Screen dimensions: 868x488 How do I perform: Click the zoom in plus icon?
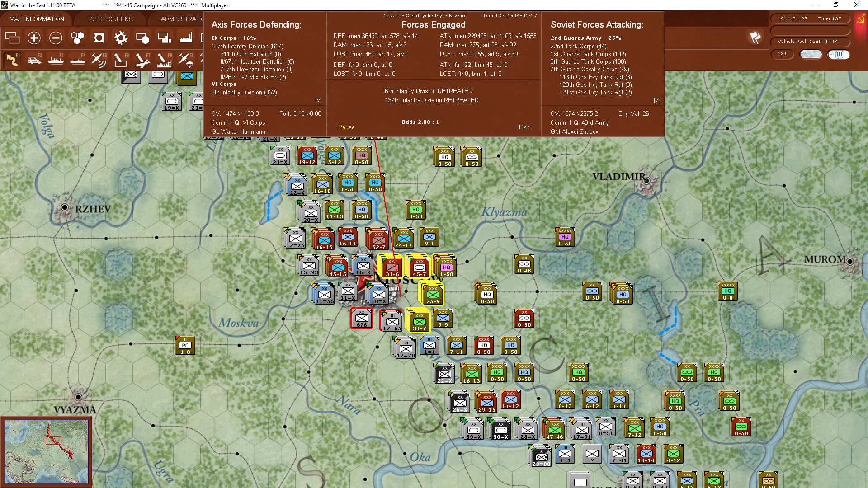(x=34, y=38)
